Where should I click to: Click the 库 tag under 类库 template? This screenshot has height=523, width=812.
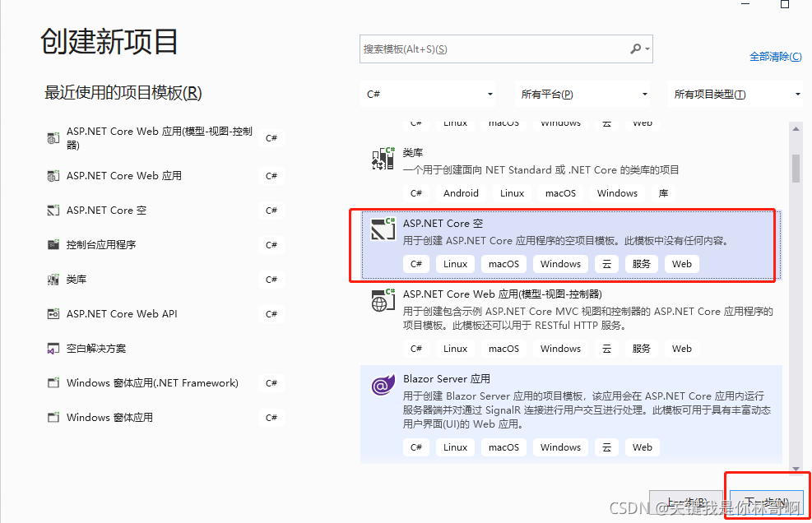pos(663,193)
